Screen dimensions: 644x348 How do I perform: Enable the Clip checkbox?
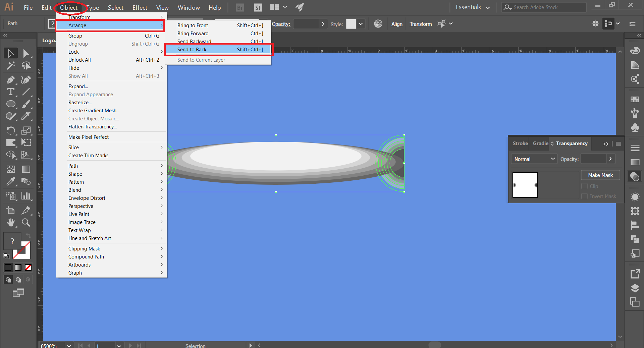click(585, 186)
